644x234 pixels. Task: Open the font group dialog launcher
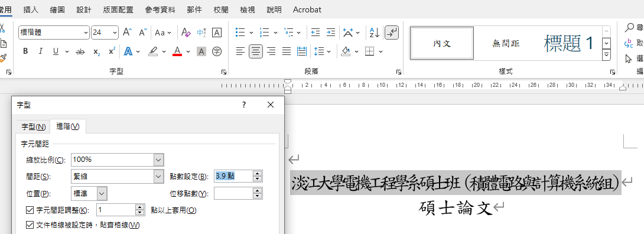pyautogui.click(x=224, y=72)
